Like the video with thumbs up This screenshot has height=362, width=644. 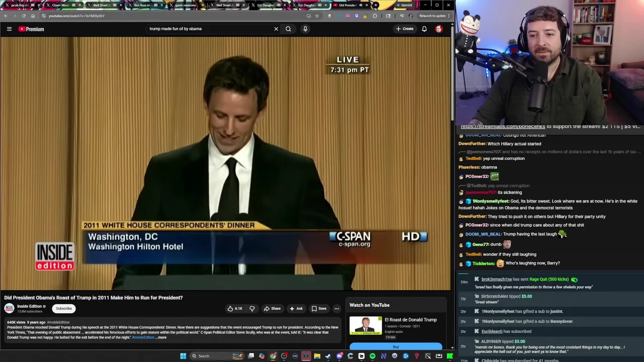235,308
